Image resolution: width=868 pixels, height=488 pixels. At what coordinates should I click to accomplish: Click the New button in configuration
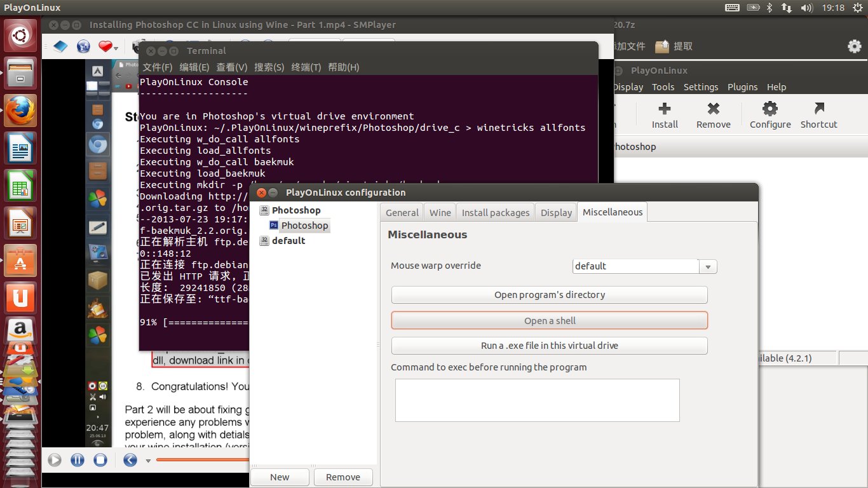(x=280, y=477)
